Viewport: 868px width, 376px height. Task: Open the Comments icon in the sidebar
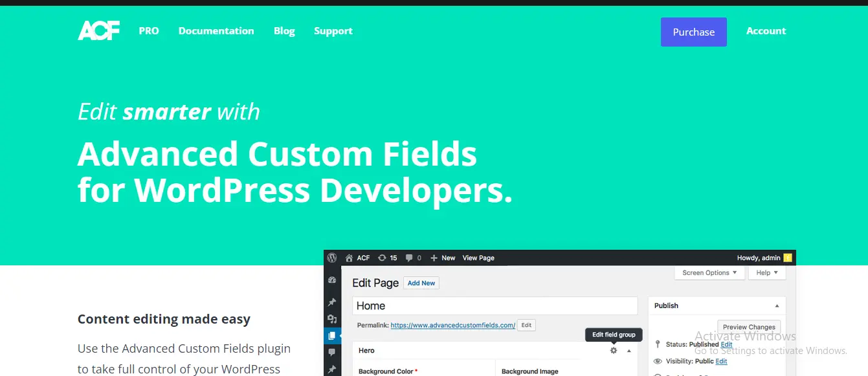click(332, 353)
